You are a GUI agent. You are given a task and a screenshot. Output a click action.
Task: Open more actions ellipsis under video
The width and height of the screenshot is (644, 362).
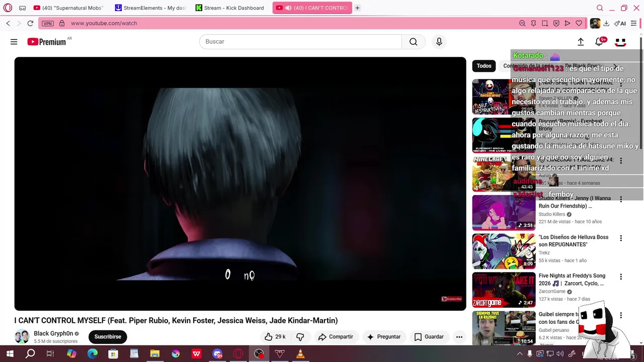[x=459, y=336]
